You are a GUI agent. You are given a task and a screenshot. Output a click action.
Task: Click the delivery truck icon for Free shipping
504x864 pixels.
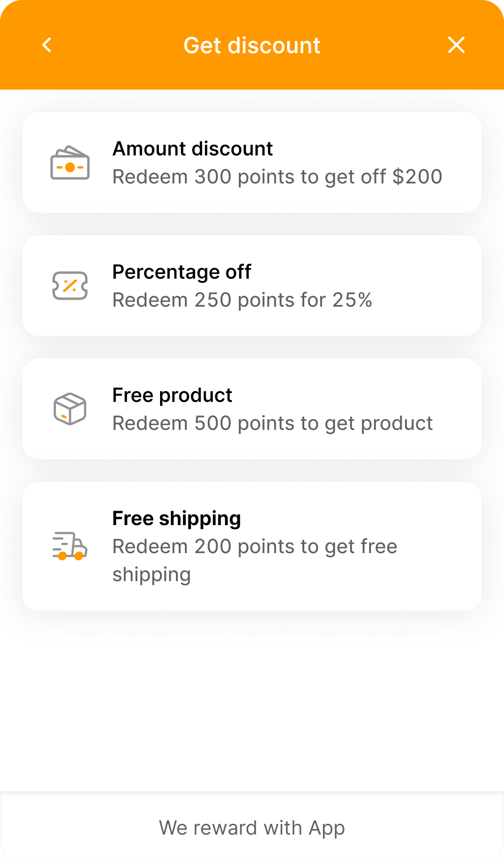point(70,546)
